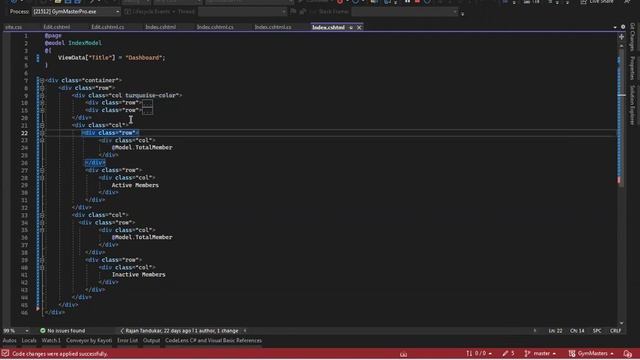The height and width of the screenshot is (360, 640).
Task: Click @Model.TotalMember on line 24
Action: [x=142, y=147]
